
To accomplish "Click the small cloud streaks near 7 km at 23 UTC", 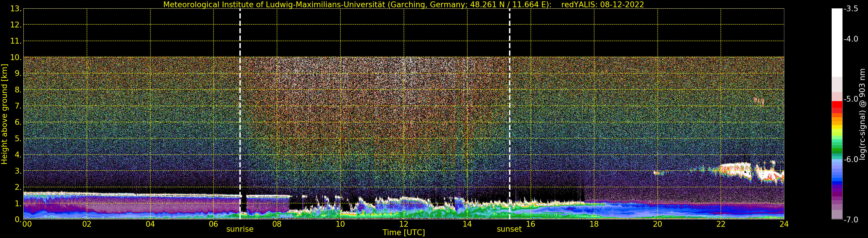I will 758,101.
